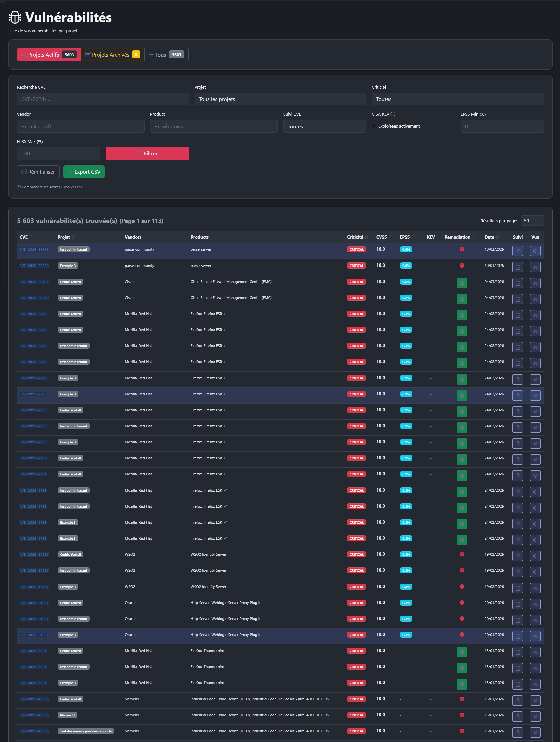
Task: Click the red Filtrer button
Action: [147, 153]
